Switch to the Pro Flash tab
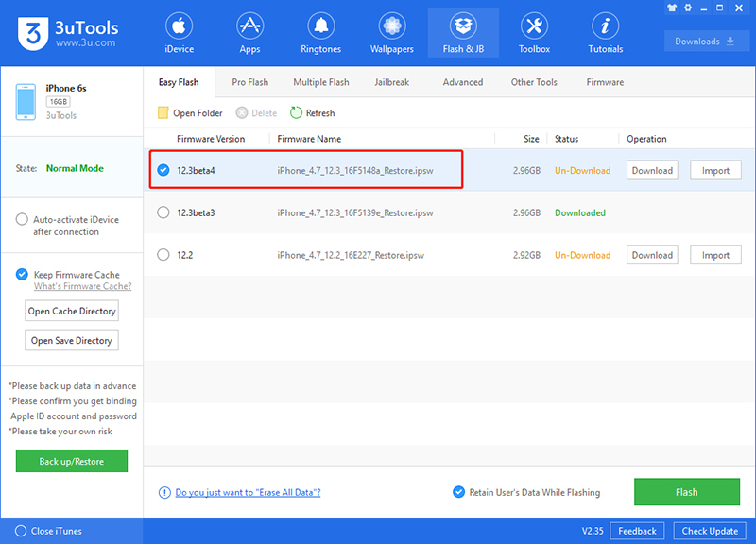This screenshot has width=756, height=544. click(x=249, y=82)
